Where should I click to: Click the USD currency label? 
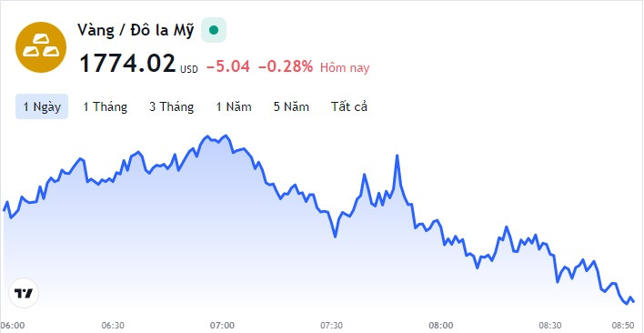pos(189,70)
